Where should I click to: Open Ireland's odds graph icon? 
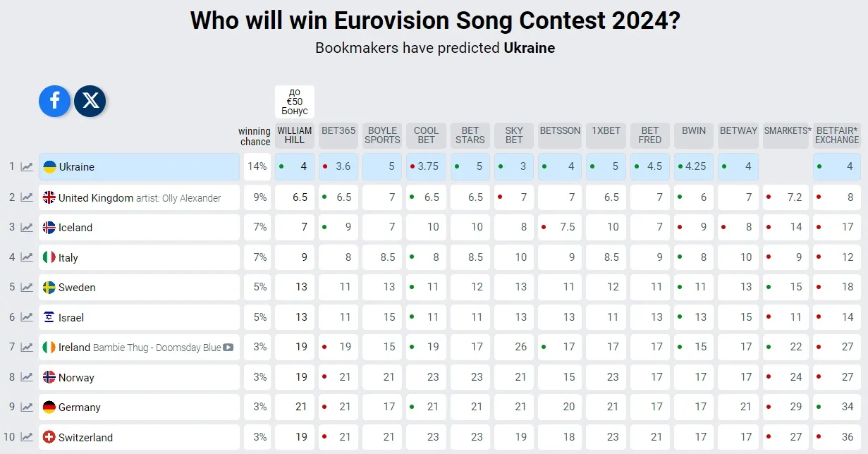27,348
